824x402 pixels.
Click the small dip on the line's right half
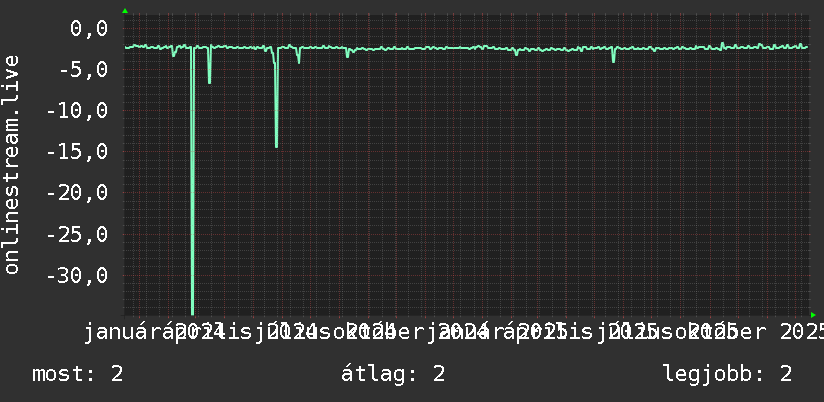[613, 55]
